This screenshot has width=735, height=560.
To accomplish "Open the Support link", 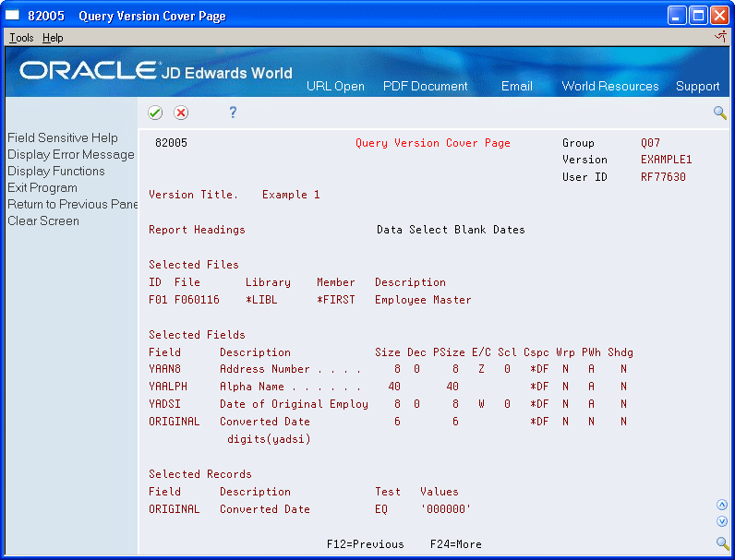I will point(697,86).
